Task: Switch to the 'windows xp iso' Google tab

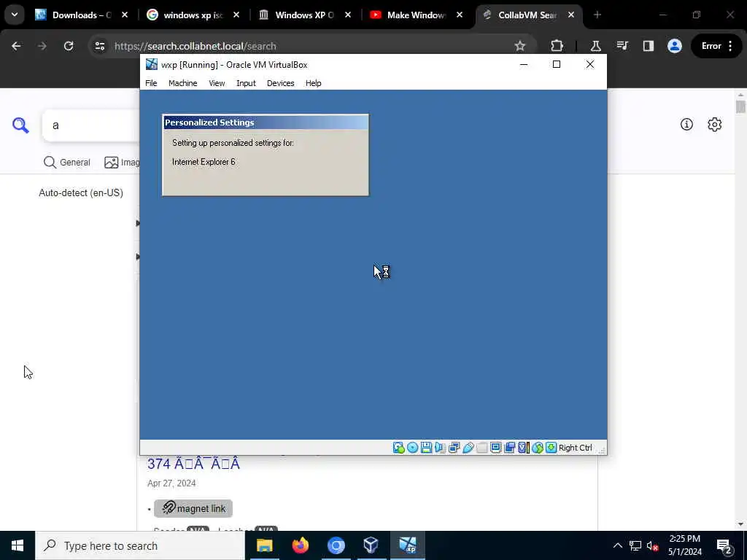Action: coord(193,15)
